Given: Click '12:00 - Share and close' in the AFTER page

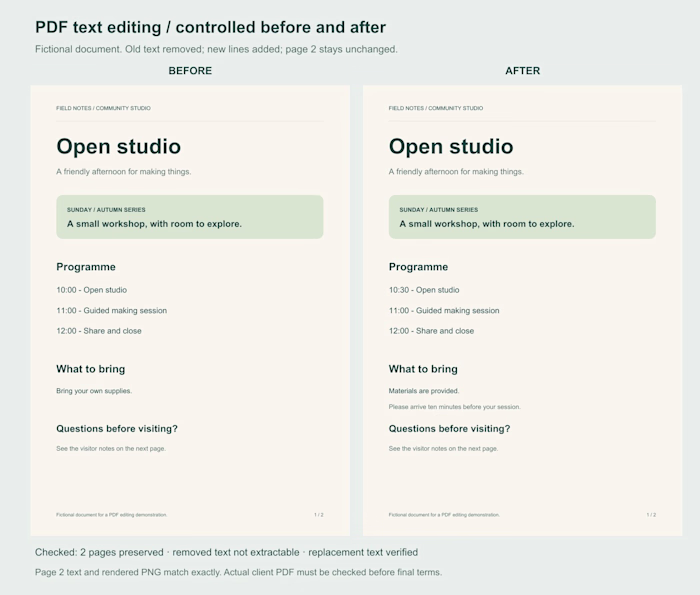Looking at the screenshot, I should 431,331.
